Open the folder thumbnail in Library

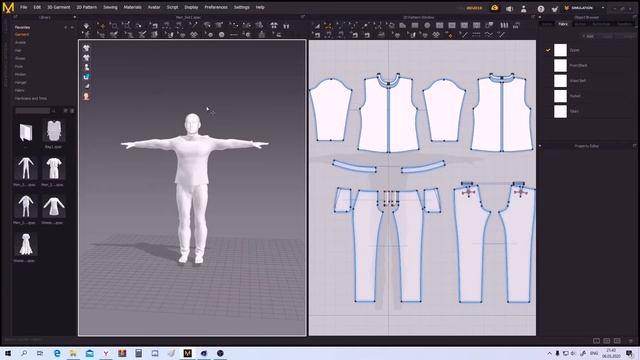26,132
